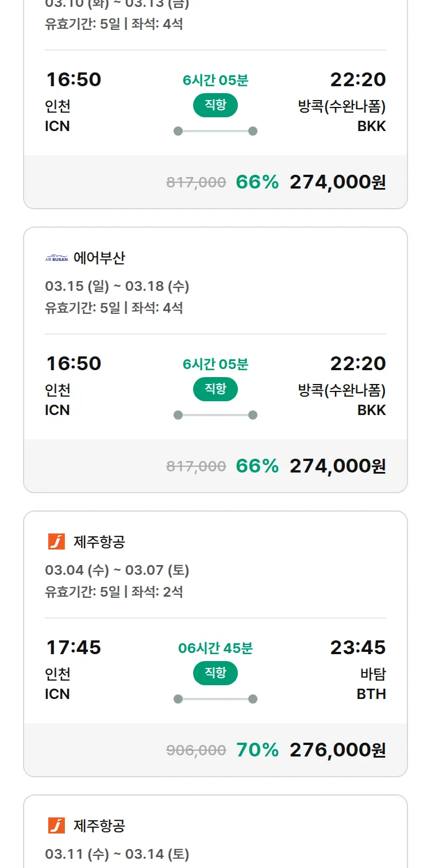
Task: Open the 276,000원 Jeju Air deal
Action: coord(337,750)
